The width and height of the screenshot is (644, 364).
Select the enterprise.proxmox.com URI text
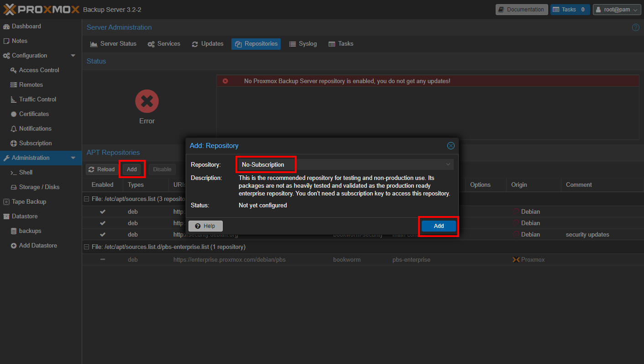click(x=230, y=260)
